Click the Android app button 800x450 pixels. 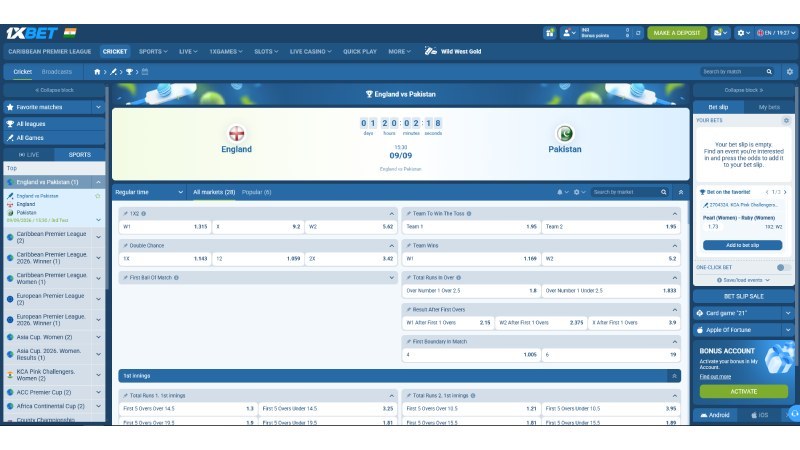tap(715, 415)
